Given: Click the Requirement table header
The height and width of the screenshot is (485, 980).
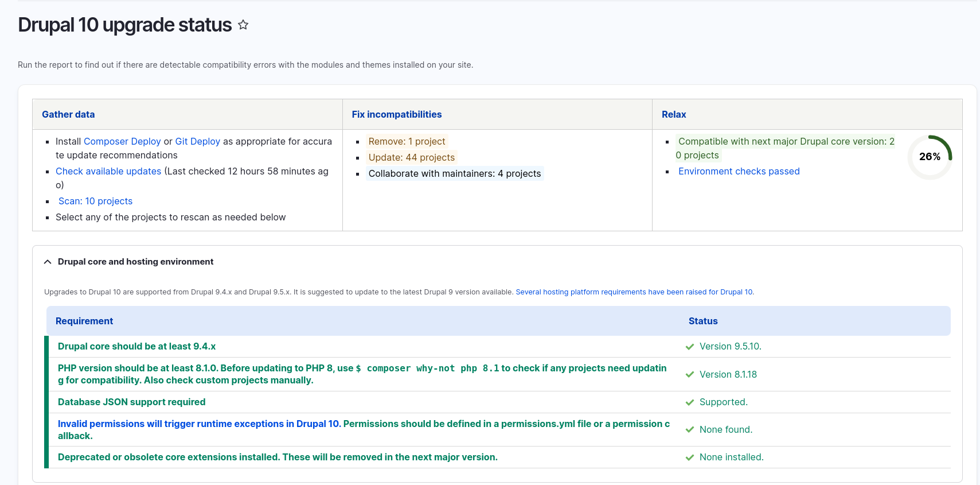Looking at the screenshot, I should pos(84,321).
